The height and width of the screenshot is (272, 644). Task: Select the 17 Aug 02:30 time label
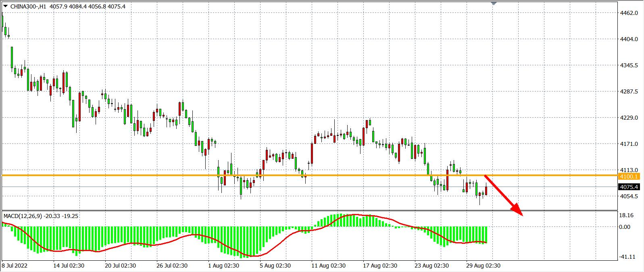point(379,266)
